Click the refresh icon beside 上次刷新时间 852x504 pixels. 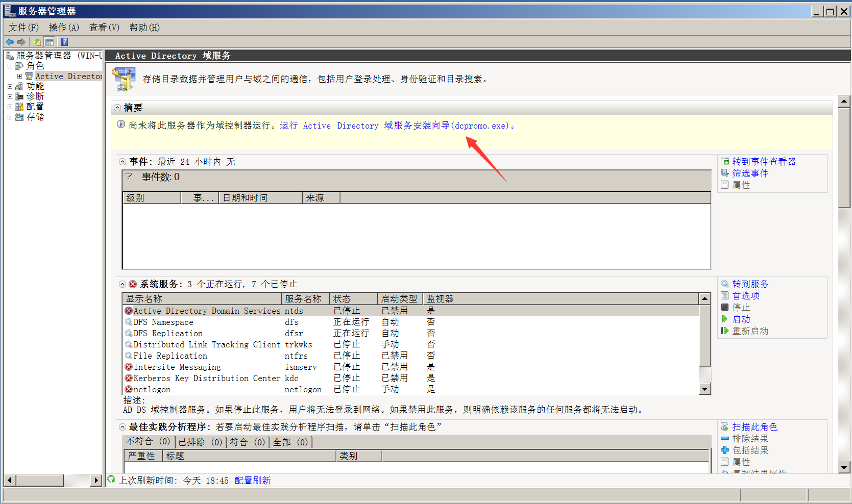pos(111,480)
